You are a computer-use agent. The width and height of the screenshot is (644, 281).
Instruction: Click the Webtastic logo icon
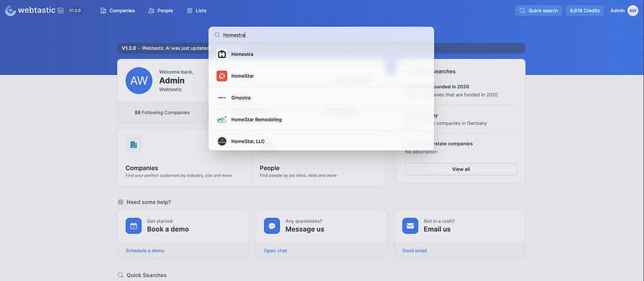(10, 11)
